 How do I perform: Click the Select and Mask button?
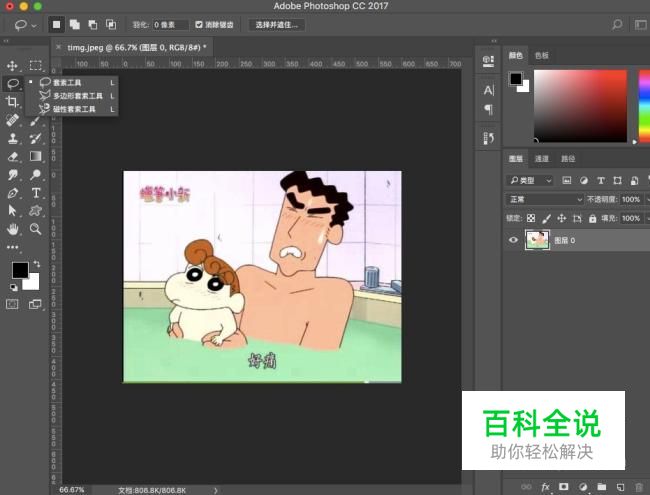coord(276,25)
